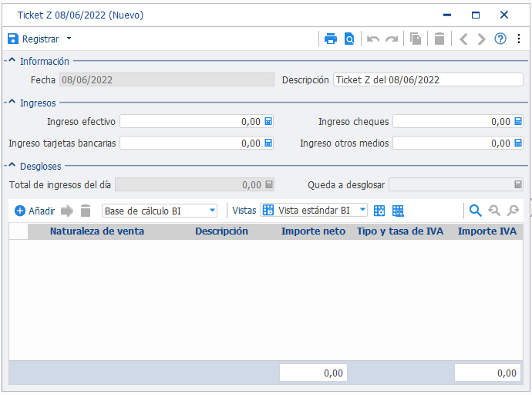Screen dimensions: 532x395
Task: Click the print icon in toolbar
Action: coord(331,39)
